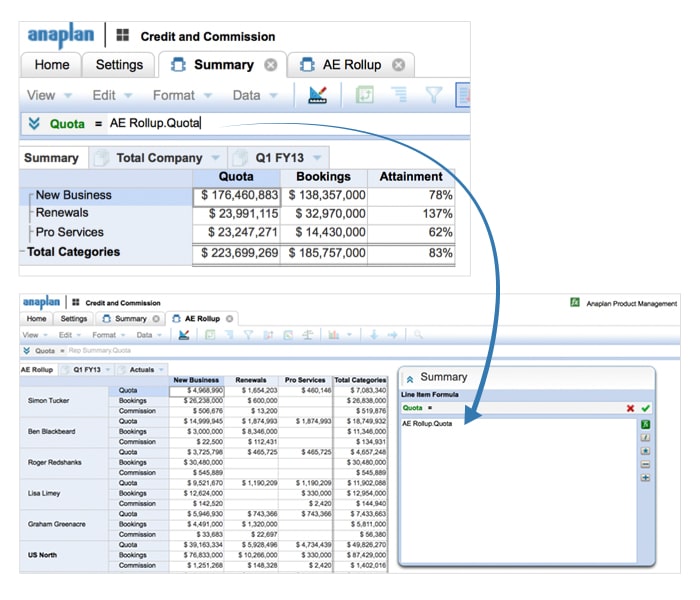Collapse the Summary formula panel chevron
700x600 pixels.
(x=410, y=379)
